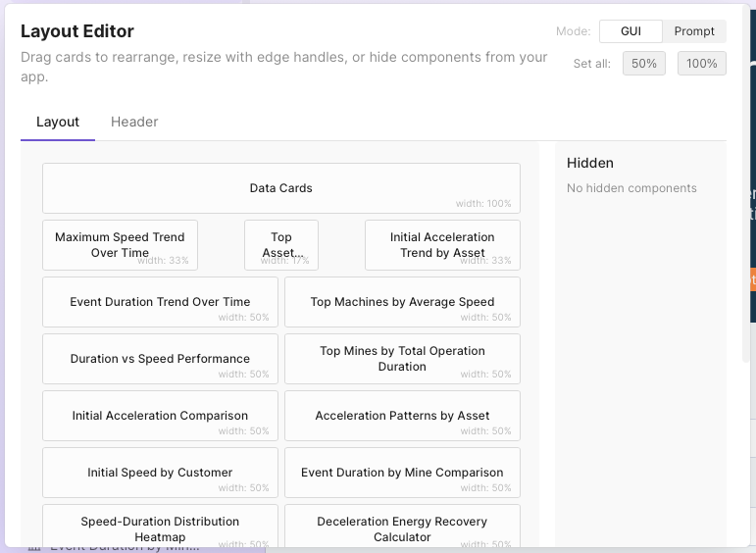Viewport: 756px width, 553px height.
Task: Select Acceleration Patterns by Asset card
Action: pos(403,416)
